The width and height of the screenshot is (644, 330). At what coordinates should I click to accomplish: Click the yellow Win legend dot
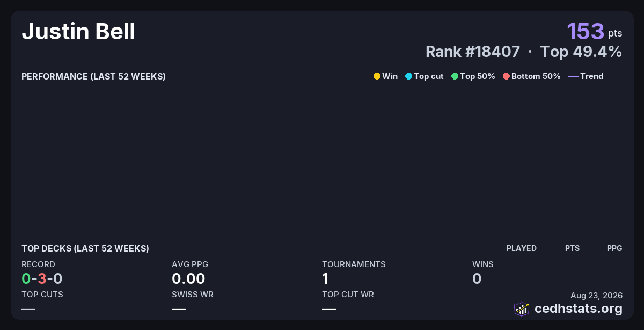point(377,76)
